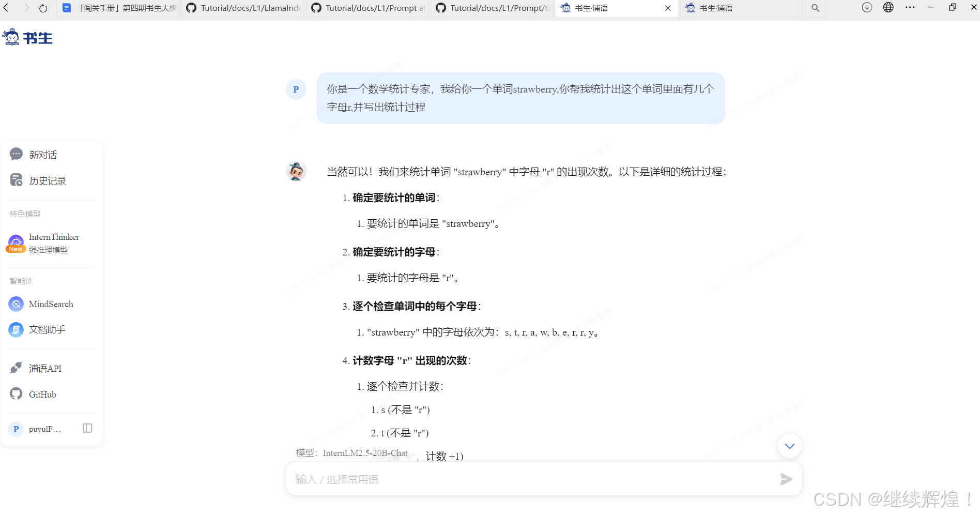980x516 pixels.
Task: Click the browser reload button
Action: [43, 8]
